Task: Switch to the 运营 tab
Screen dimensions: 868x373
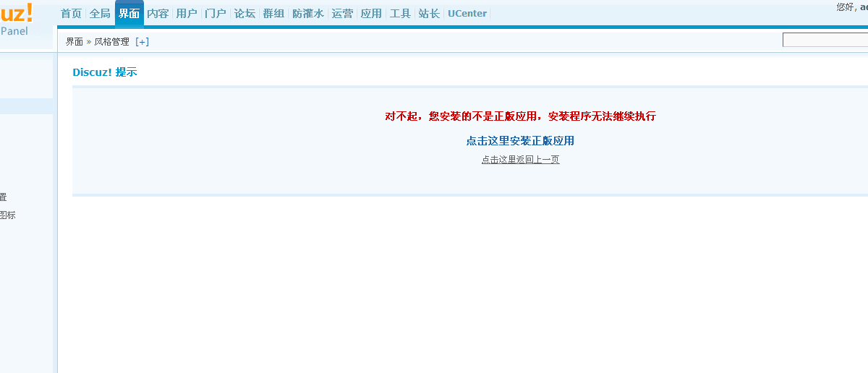Action: 342,14
